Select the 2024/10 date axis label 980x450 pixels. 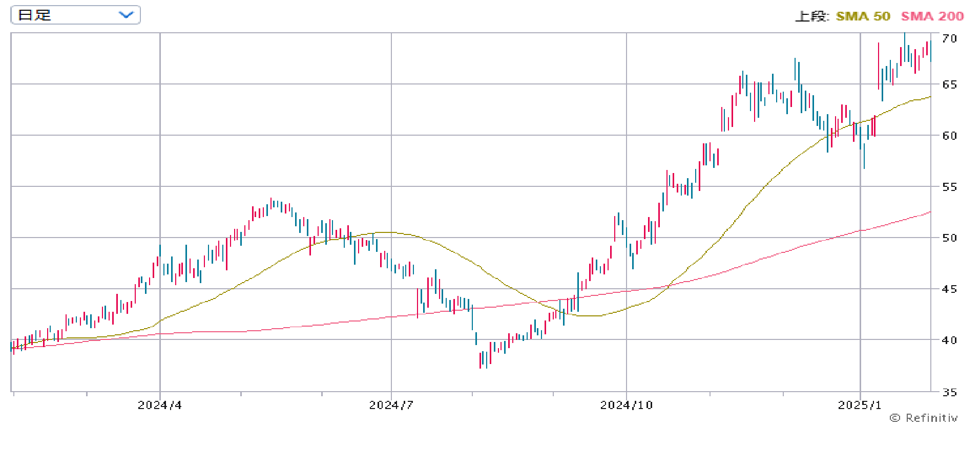[626, 405]
